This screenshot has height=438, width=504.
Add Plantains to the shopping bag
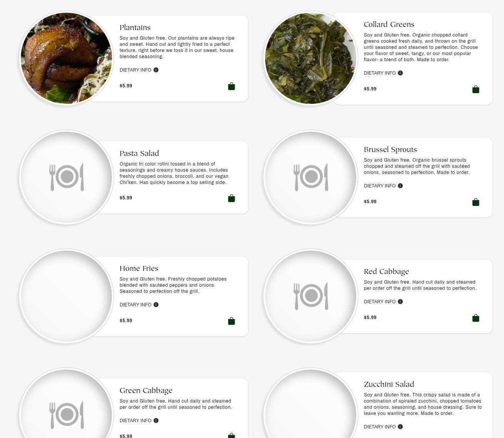[231, 86]
